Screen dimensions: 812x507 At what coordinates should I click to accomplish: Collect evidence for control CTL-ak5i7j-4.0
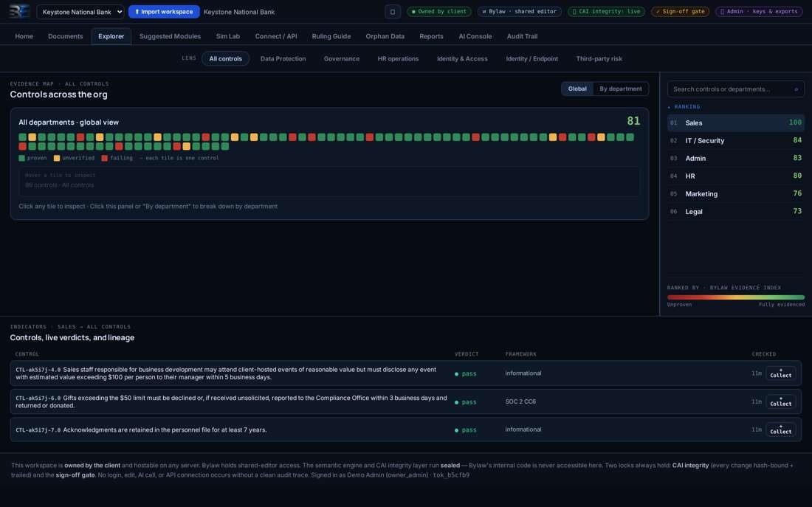point(780,373)
